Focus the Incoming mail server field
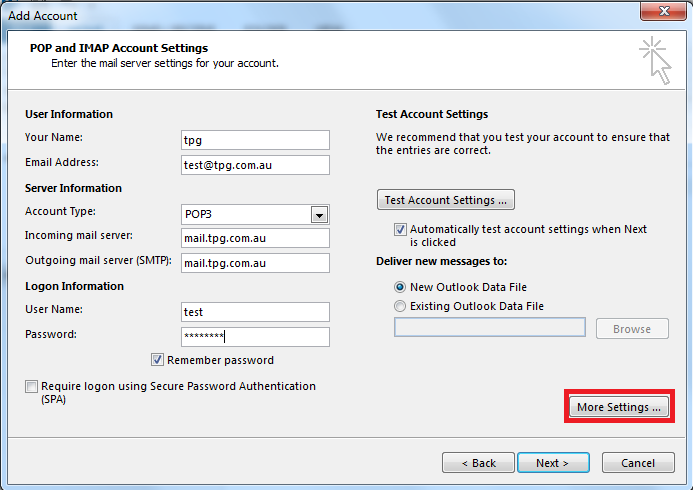Screen dimensions: 693x490 tap(255, 238)
